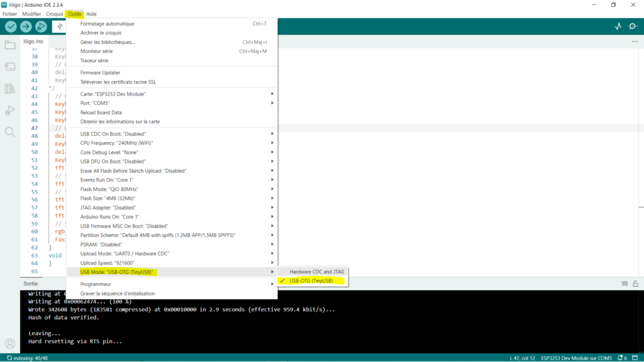Click line number 47 in gutter
644x362 pixels.
click(35, 128)
